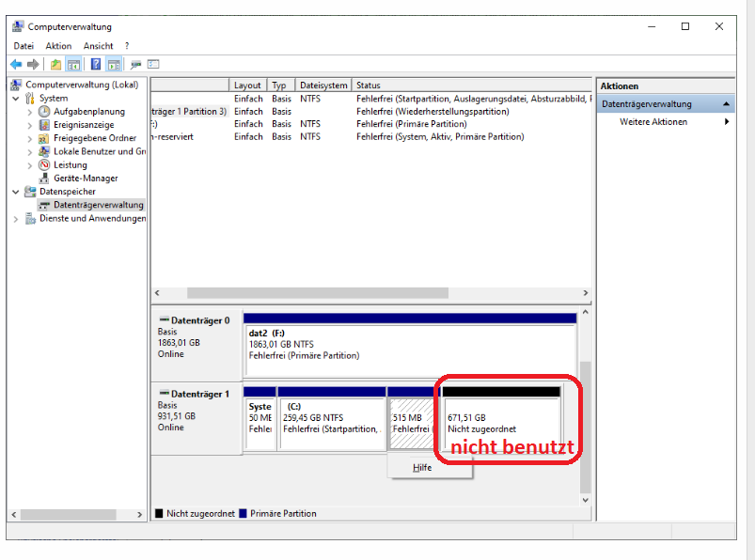Viewport: 755px width, 560px height.
Task: Click the Geräte-Manager icon
Action: (x=44, y=179)
